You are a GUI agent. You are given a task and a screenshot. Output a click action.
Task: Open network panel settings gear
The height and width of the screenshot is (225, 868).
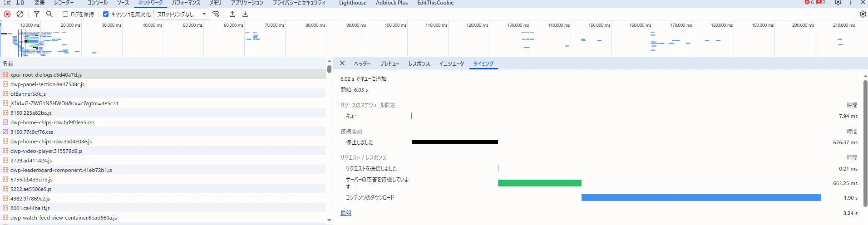coord(863,14)
